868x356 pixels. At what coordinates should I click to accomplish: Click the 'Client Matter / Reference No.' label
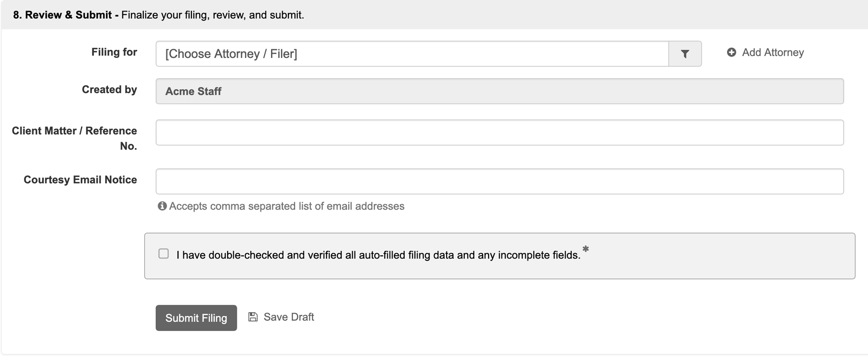tap(75, 138)
